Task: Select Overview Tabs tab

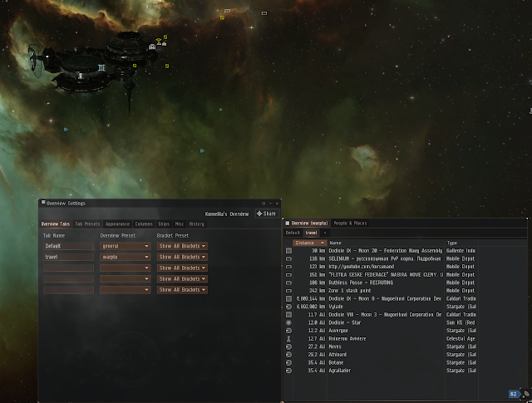Action: click(x=56, y=224)
